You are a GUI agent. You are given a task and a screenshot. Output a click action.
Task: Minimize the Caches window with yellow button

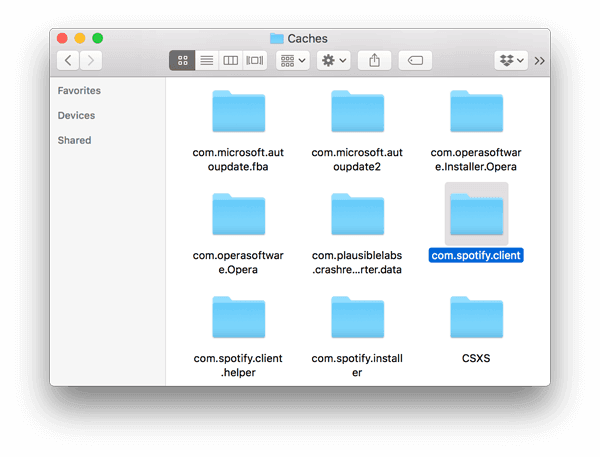point(80,38)
